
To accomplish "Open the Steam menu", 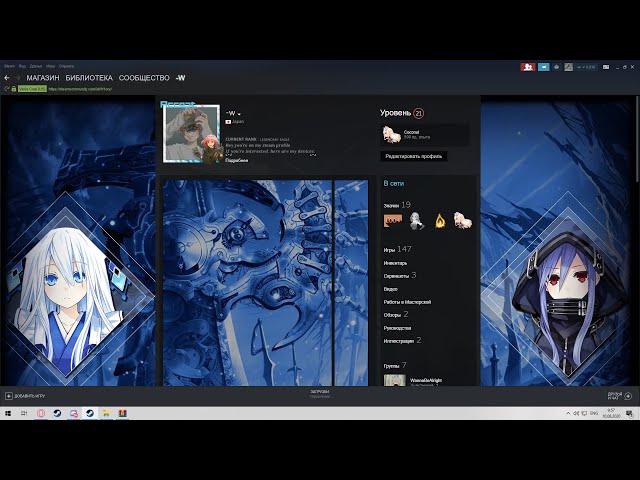I will [9, 66].
